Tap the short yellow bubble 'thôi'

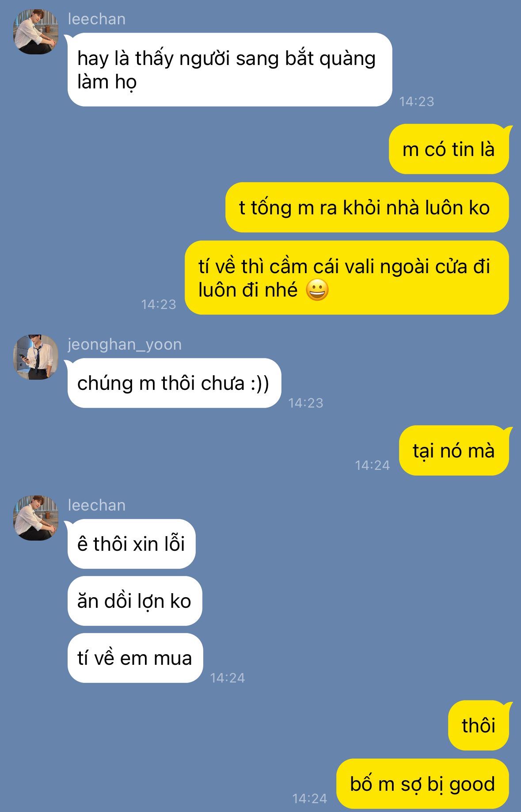point(479,725)
